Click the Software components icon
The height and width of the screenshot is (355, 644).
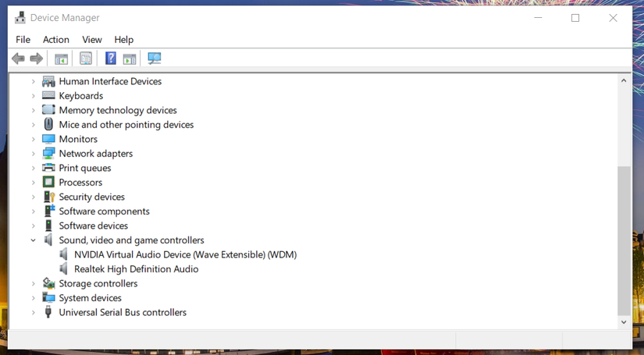point(49,211)
